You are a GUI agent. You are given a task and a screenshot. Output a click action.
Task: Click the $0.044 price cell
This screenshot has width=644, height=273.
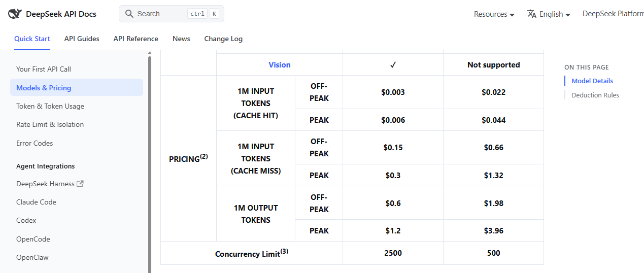click(494, 120)
